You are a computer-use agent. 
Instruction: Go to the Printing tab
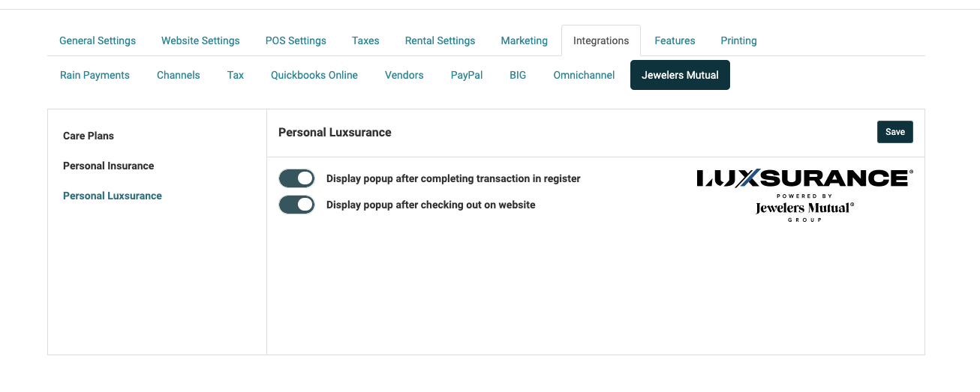(x=738, y=40)
